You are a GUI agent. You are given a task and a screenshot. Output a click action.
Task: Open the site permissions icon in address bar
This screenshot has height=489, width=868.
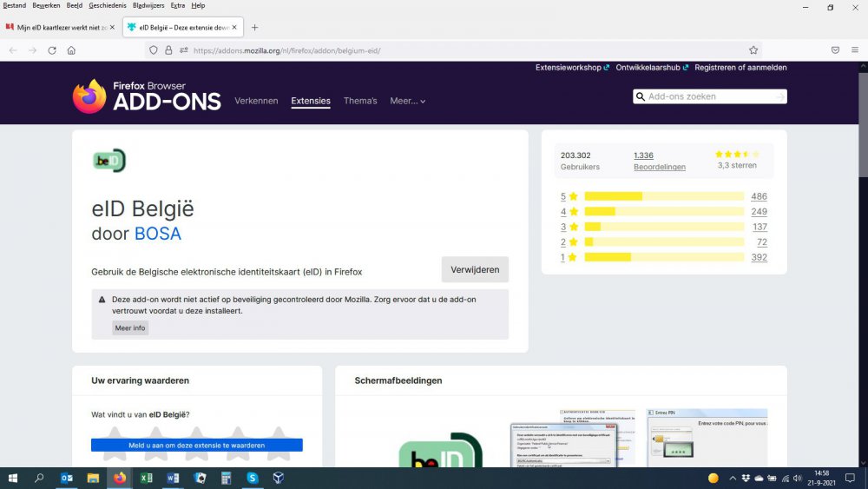(184, 50)
